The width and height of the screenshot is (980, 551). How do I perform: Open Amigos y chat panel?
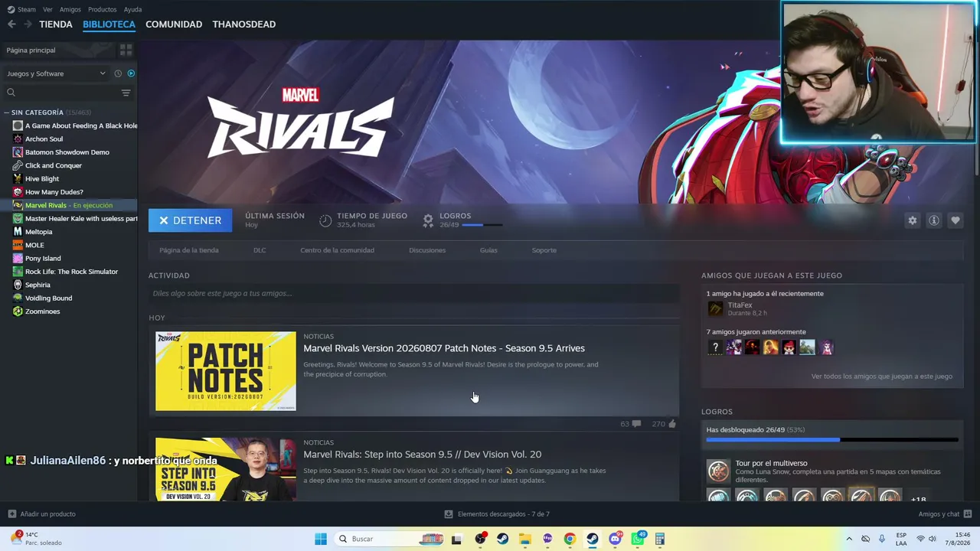946,514
